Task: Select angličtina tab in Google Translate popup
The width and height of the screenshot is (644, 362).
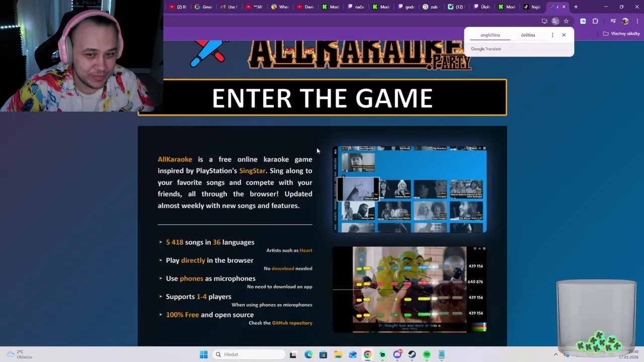Action: tap(490, 35)
